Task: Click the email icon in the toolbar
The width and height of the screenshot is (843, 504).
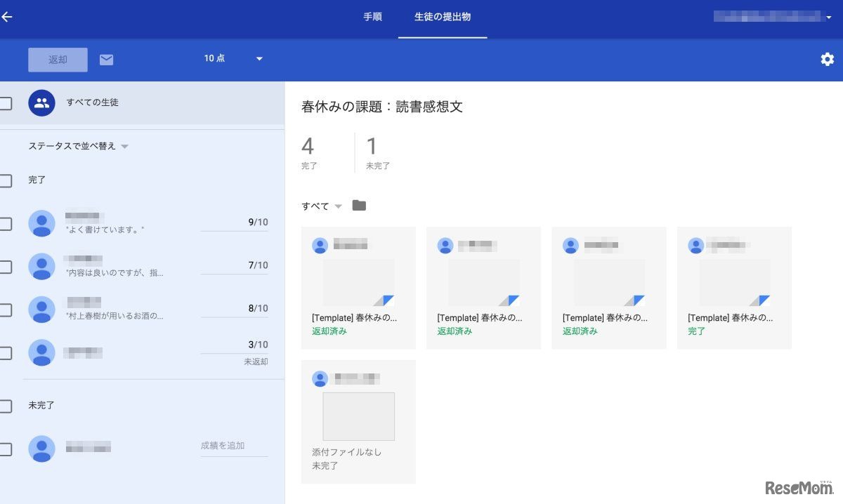Action: (106, 60)
